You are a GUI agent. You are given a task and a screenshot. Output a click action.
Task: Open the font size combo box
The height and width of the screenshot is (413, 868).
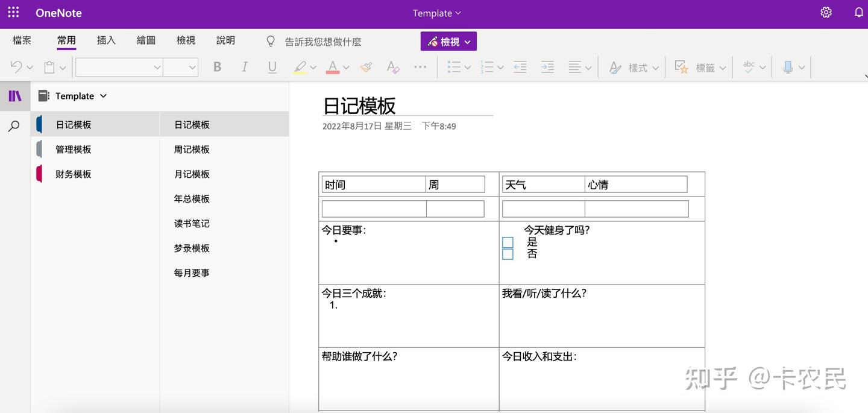[180, 68]
